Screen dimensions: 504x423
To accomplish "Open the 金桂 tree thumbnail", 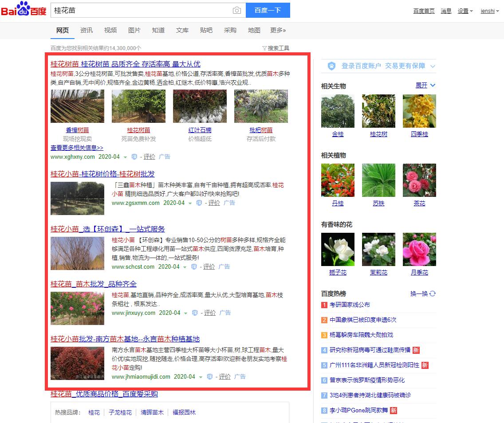I will coord(338,111).
